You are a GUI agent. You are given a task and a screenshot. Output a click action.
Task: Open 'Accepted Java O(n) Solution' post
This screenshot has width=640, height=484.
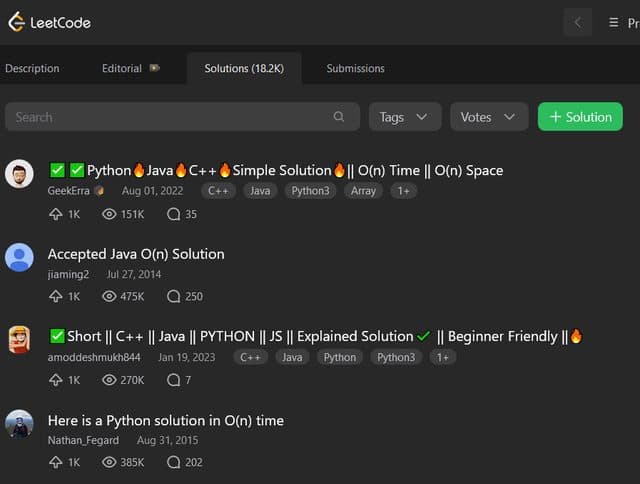[136, 254]
